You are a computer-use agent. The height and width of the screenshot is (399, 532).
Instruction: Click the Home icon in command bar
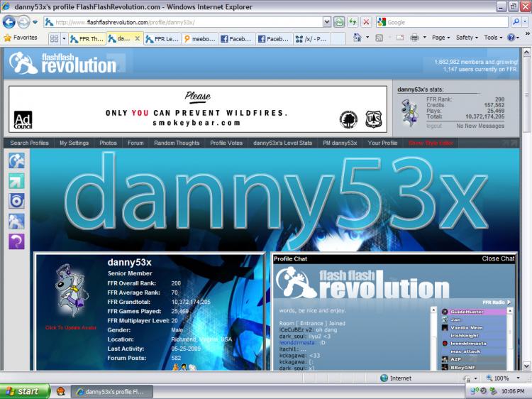pos(357,38)
